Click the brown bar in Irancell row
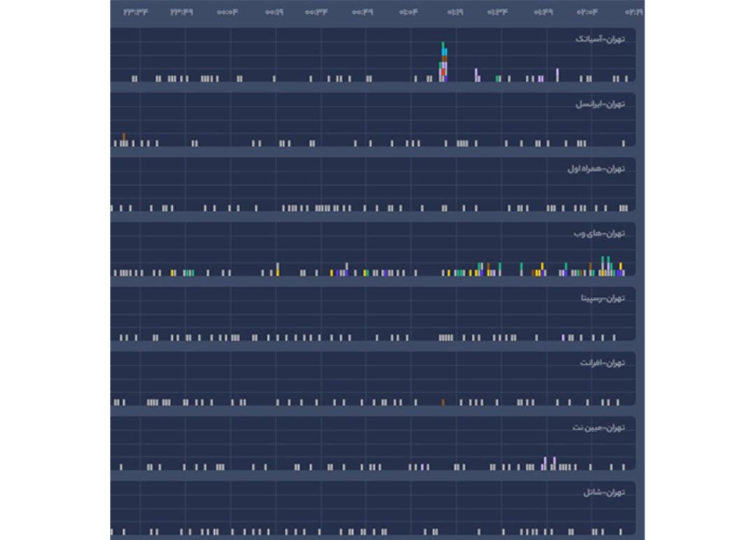This screenshot has width=756, height=540. (124, 139)
